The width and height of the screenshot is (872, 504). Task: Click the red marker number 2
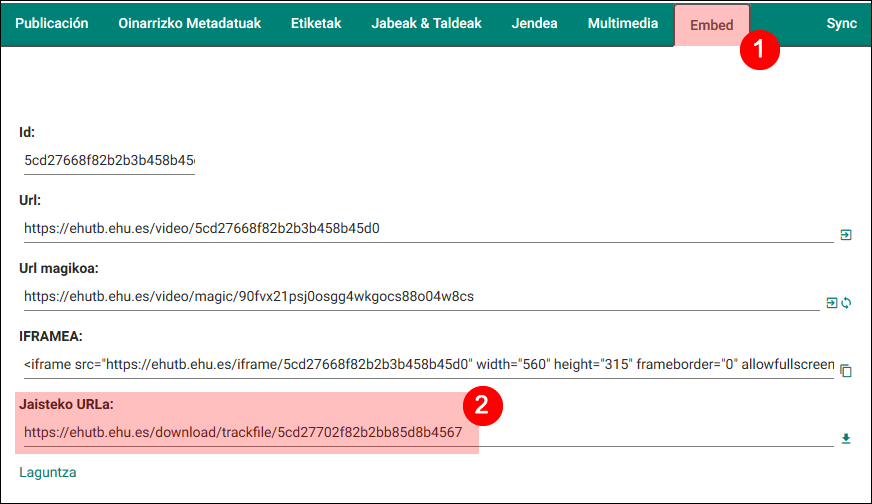pyautogui.click(x=481, y=405)
